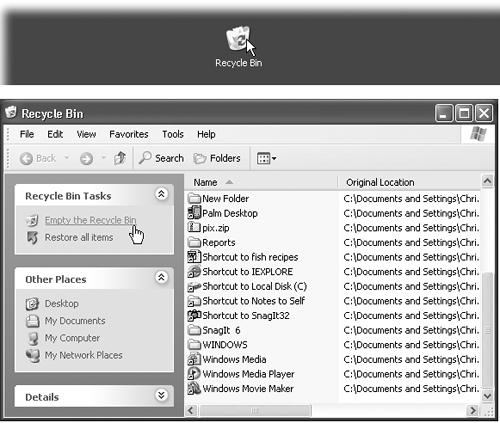Toggle the Folders pane button
Image resolution: width=500 pixels, height=423 pixels.
(x=217, y=158)
